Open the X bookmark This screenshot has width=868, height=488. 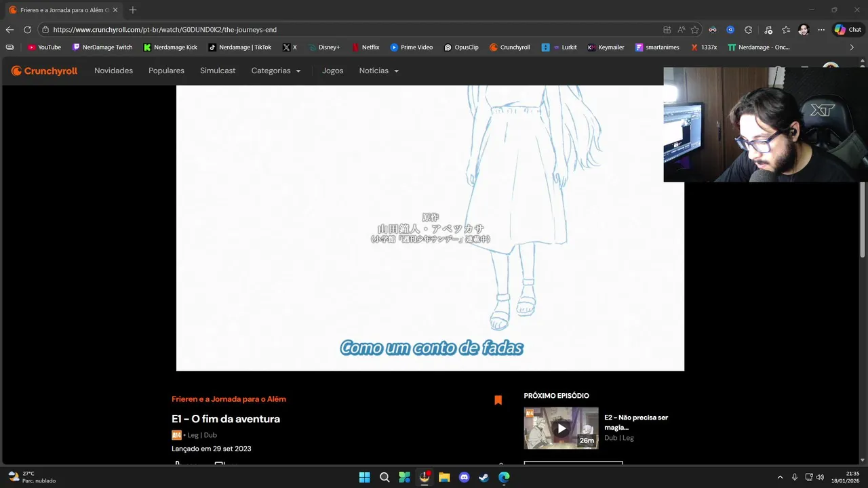pos(290,47)
